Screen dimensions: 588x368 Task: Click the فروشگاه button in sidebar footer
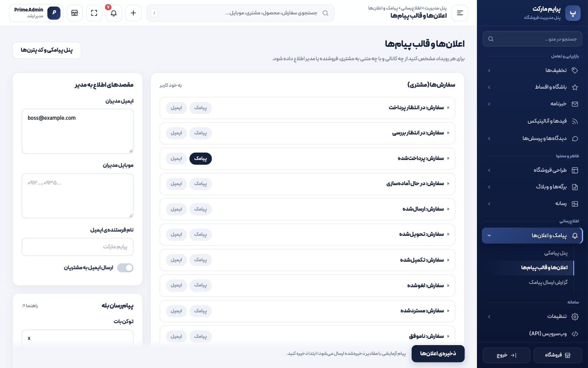[557, 355]
